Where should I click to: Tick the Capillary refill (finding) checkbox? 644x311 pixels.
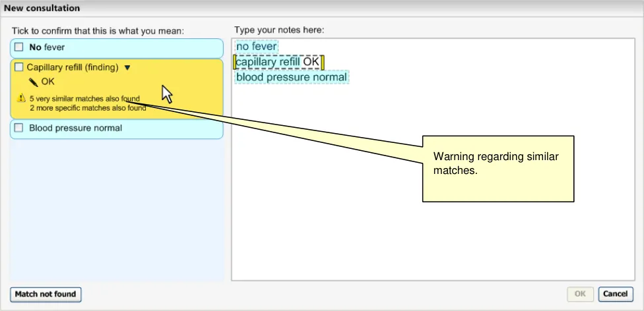click(x=18, y=67)
